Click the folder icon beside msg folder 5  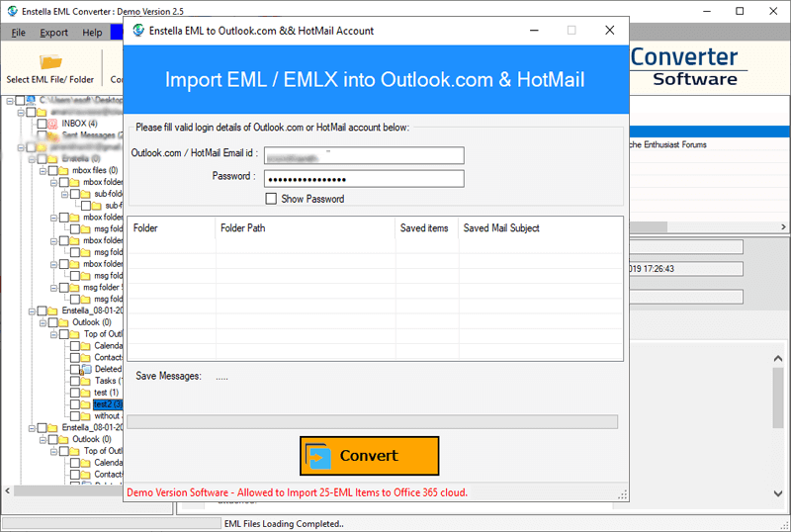click(75, 288)
